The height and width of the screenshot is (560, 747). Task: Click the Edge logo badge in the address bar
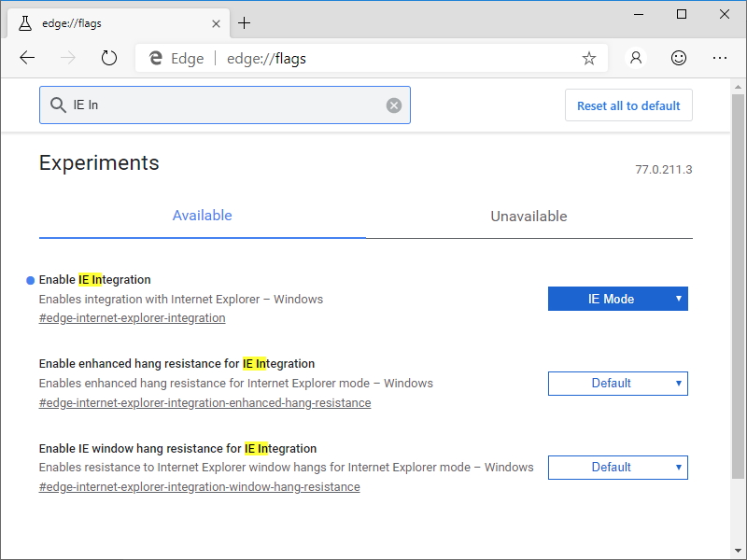coord(155,57)
